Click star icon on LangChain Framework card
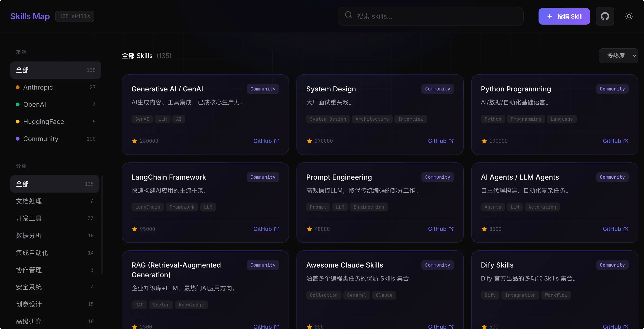 click(x=135, y=229)
